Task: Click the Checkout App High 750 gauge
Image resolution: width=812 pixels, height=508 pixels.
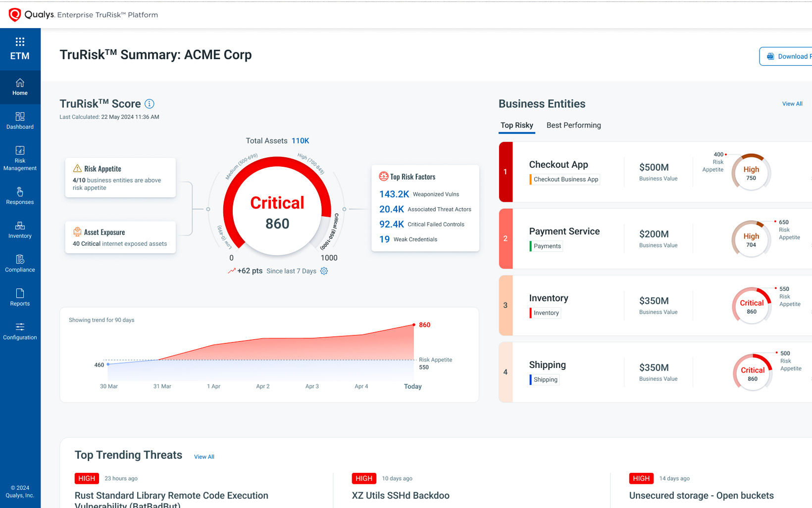Action: click(x=751, y=172)
